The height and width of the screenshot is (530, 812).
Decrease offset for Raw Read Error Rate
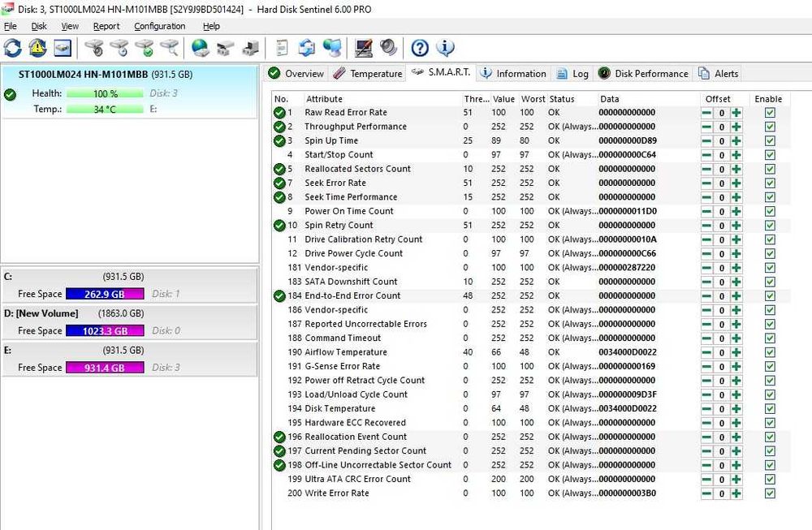(x=707, y=113)
